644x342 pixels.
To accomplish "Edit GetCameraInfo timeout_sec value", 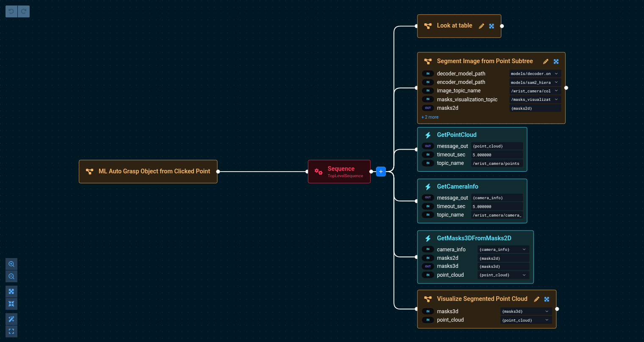I will 497,206.
